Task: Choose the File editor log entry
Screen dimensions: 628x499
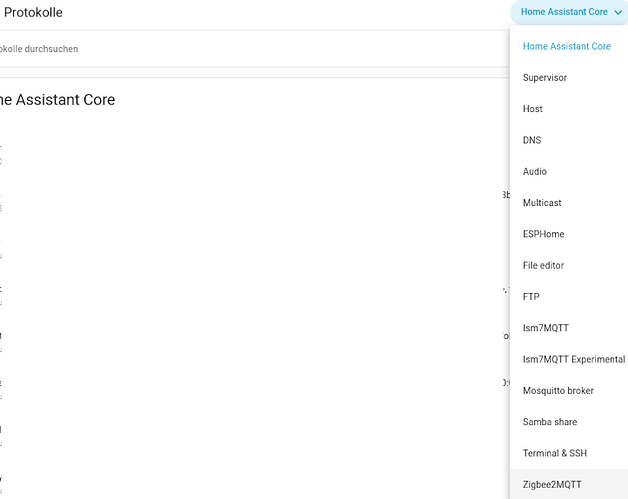Action: 543,265
